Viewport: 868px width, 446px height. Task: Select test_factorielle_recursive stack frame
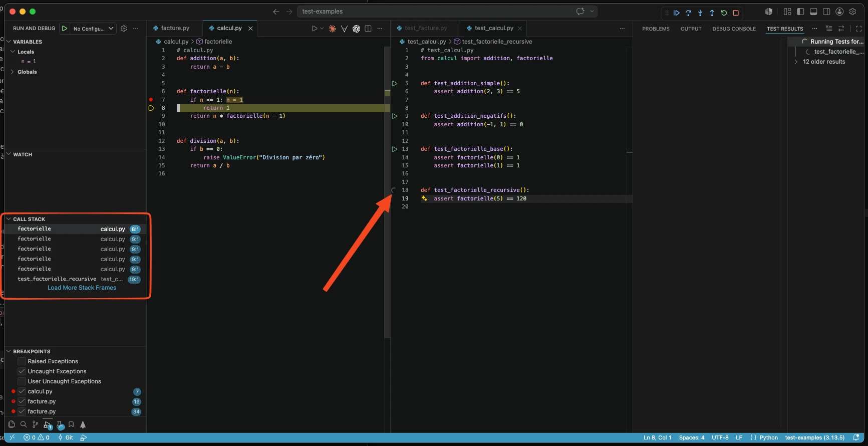pyautogui.click(x=75, y=279)
